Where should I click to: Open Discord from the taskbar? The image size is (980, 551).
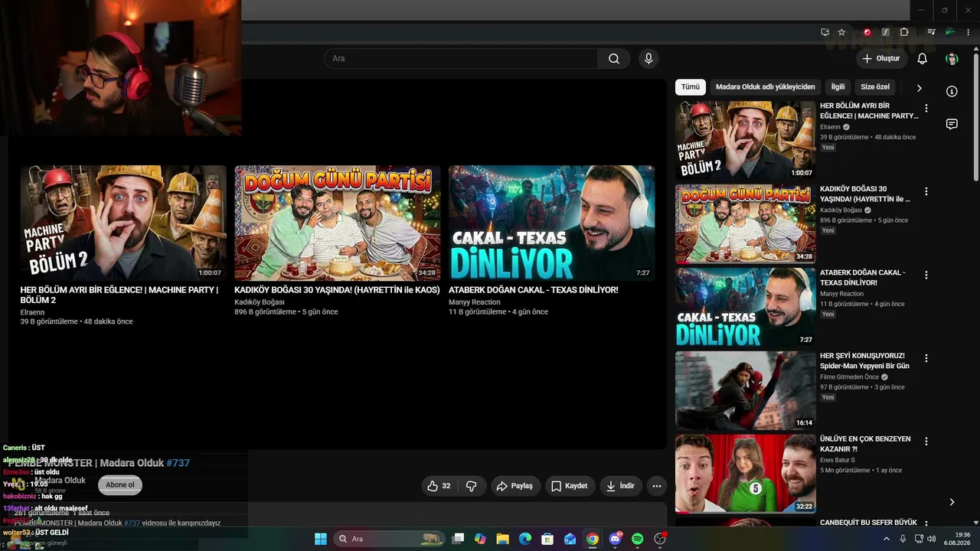pos(615,539)
